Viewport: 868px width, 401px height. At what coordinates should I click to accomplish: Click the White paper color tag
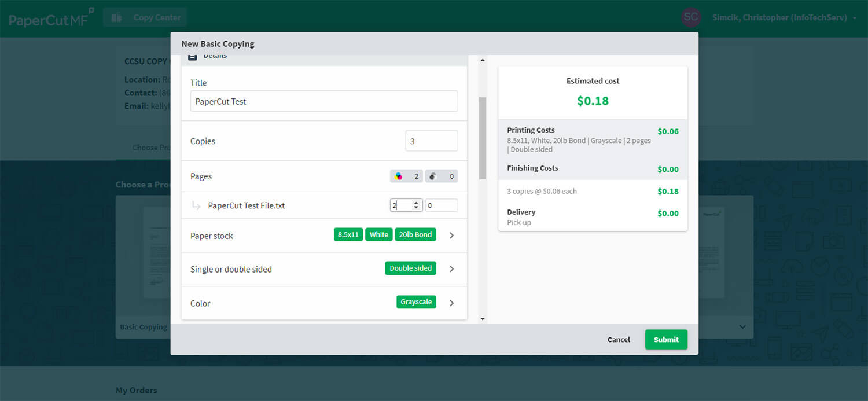coord(379,234)
